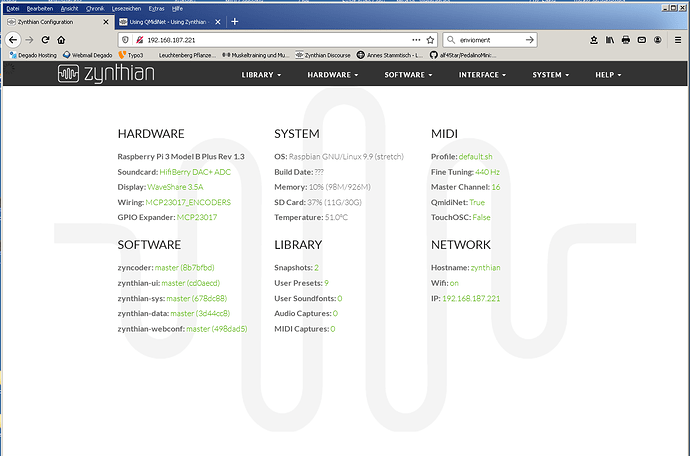Open the Zynthian Discourse bookmark

point(323,55)
